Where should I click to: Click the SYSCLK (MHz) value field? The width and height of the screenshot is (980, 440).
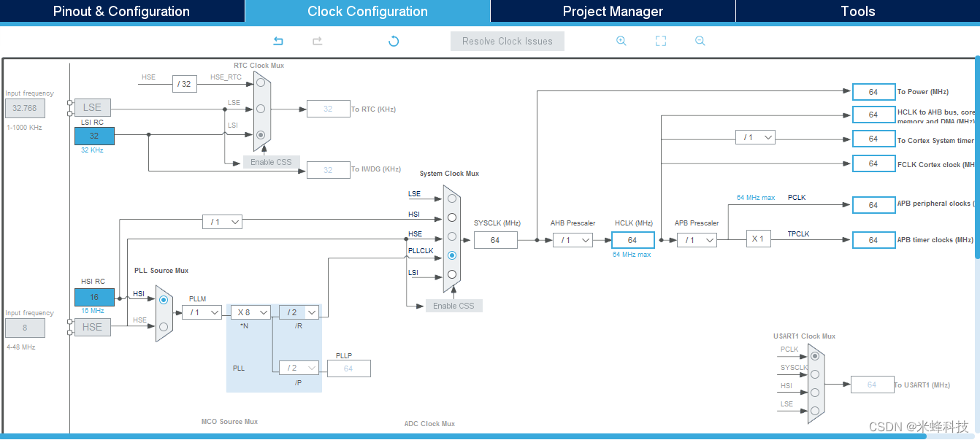[495, 240]
